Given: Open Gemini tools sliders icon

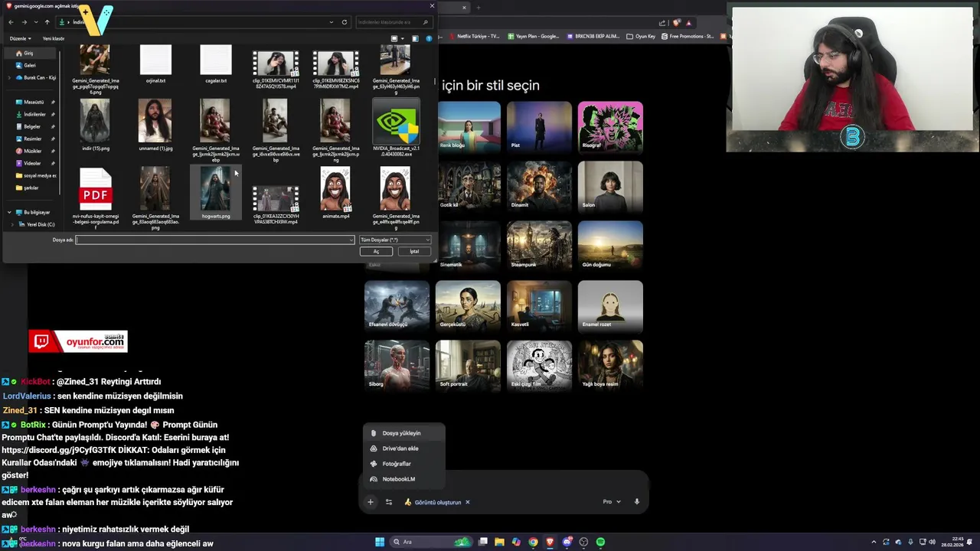Looking at the screenshot, I should [389, 502].
